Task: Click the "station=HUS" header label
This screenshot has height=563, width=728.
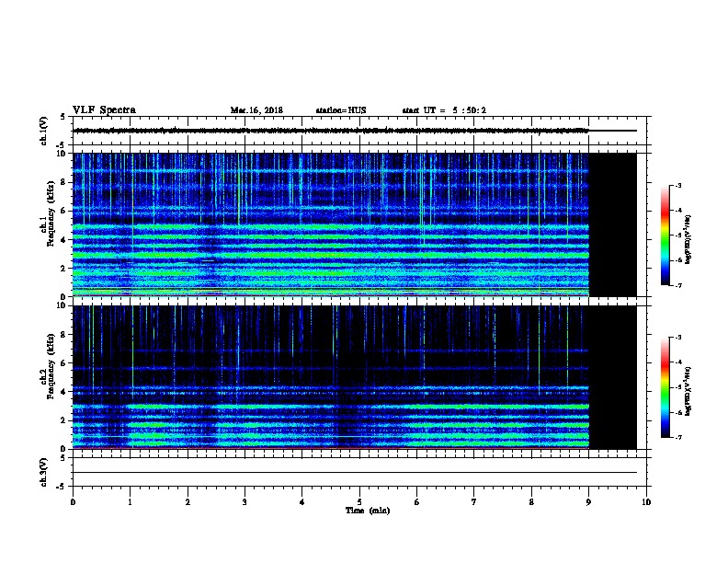Action: (341, 110)
